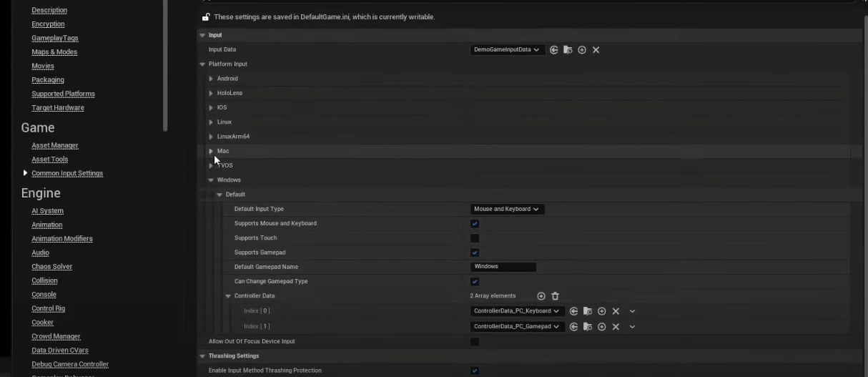Open Asset Manager settings page
Viewport: 868px width, 377px height.
[55, 146]
